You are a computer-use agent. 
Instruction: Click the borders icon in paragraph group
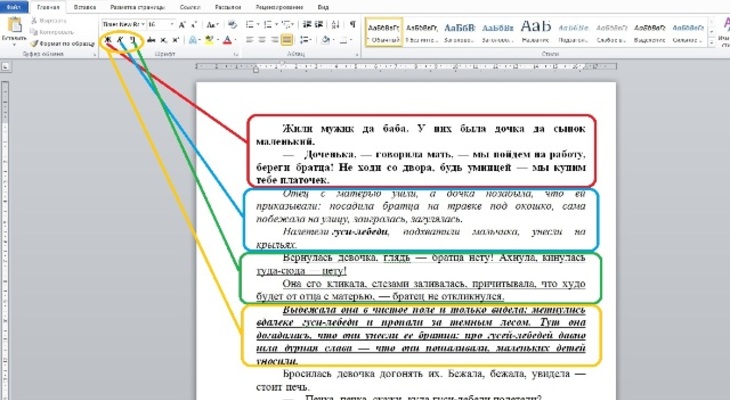[343, 41]
